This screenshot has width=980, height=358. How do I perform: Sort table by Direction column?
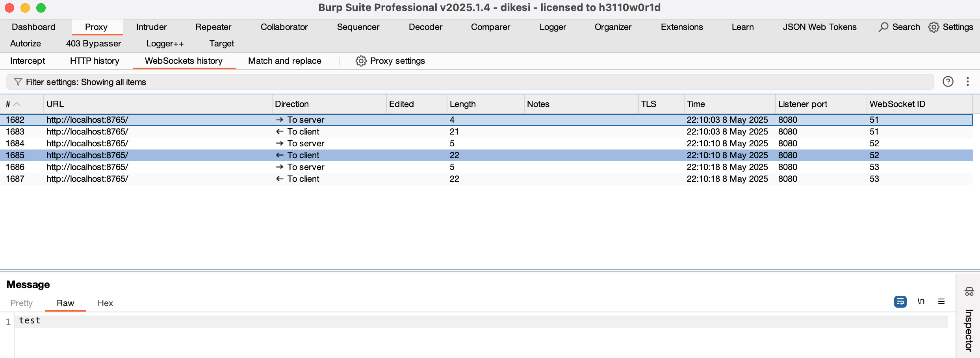[329, 104]
